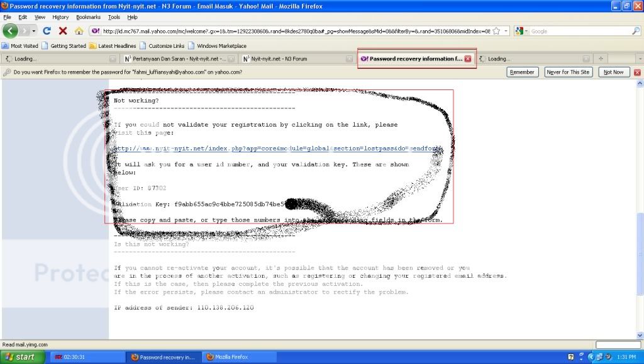Open Password recovery taskbar button
Screen dimensions: 644x364
point(164,357)
